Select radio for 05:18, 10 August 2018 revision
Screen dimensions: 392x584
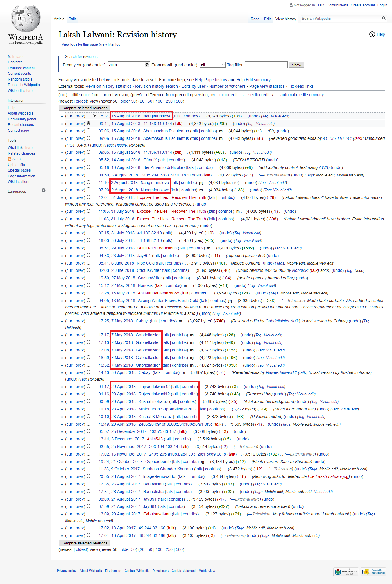(x=89, y=167)
